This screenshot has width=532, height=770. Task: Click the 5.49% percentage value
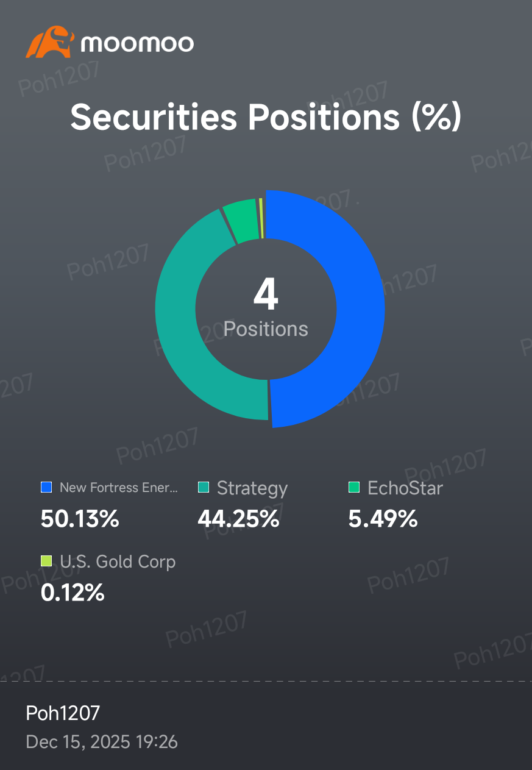click(383, 519)
